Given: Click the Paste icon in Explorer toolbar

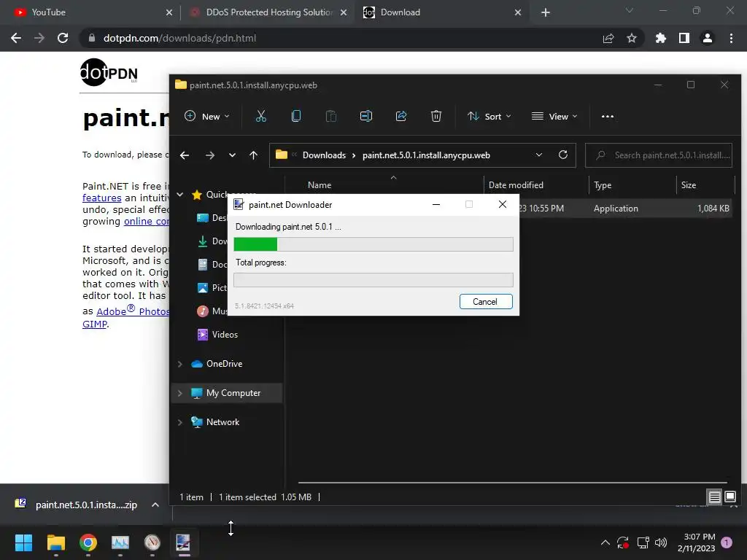Looking at the screenshot, I should tap(331, 116).
